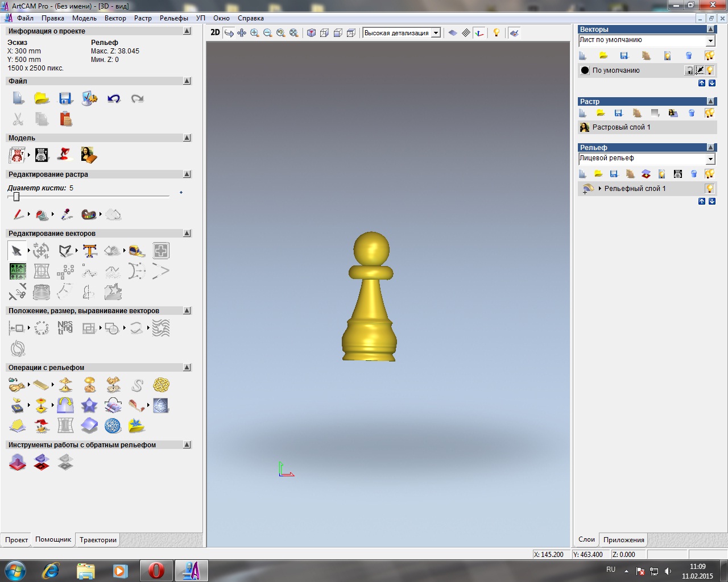Image resolution: width=728 pixels, height=582 pixels.
Task: Switch to the 2D view
Action: click(x=215, y=32)
